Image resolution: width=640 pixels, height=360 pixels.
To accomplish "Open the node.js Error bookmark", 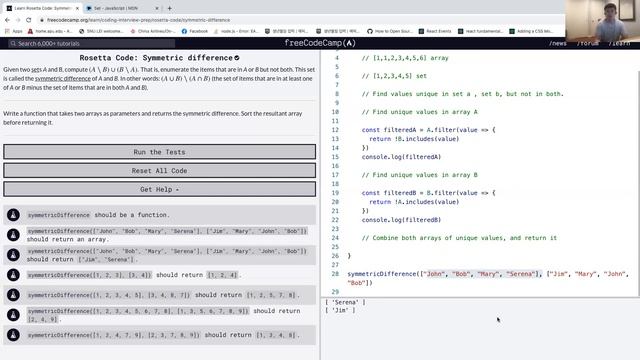I will click(236, 31).
